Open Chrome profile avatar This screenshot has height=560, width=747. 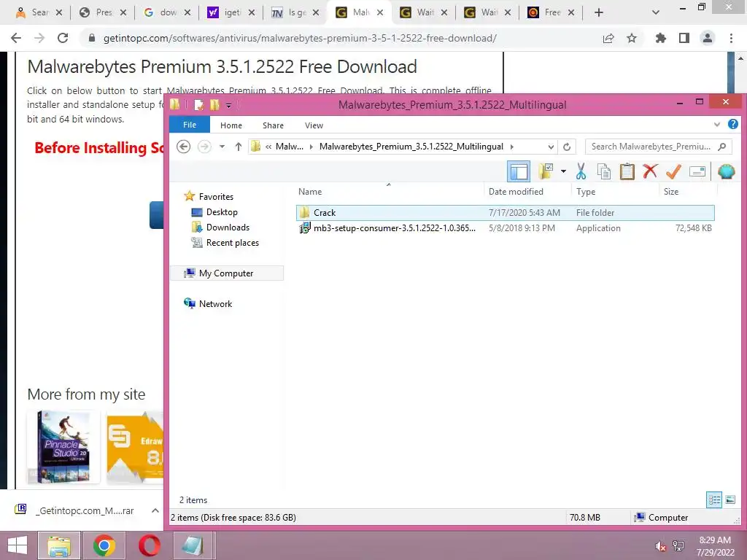[708, 38]
